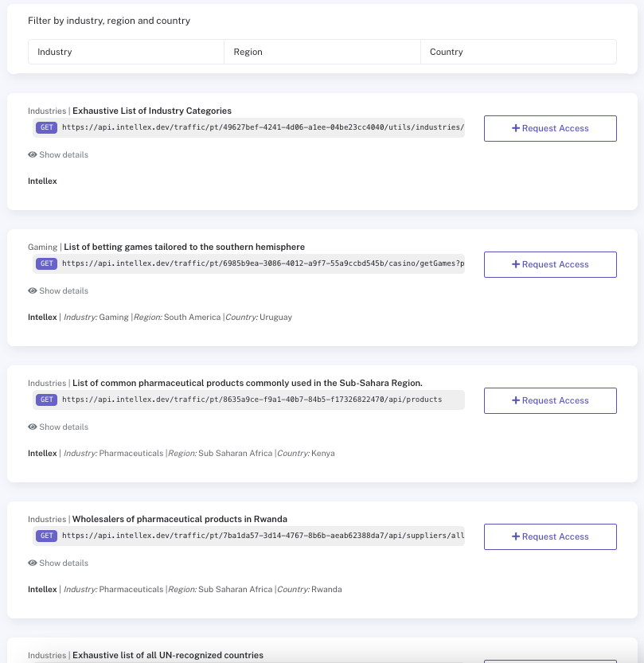Click the Rwanda country label
This screenshot has width=644, height=663.
point(326,590)
